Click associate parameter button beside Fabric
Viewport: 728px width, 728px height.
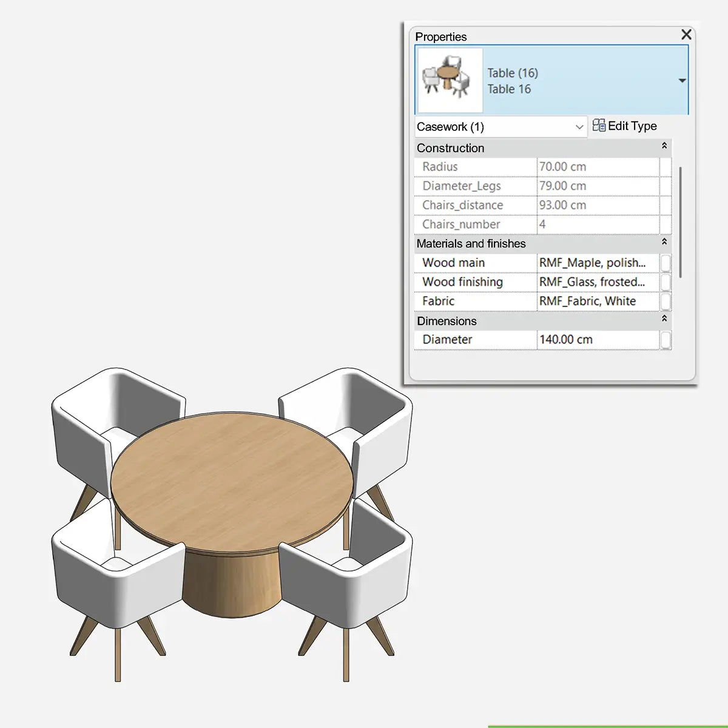tap(666, 301)
